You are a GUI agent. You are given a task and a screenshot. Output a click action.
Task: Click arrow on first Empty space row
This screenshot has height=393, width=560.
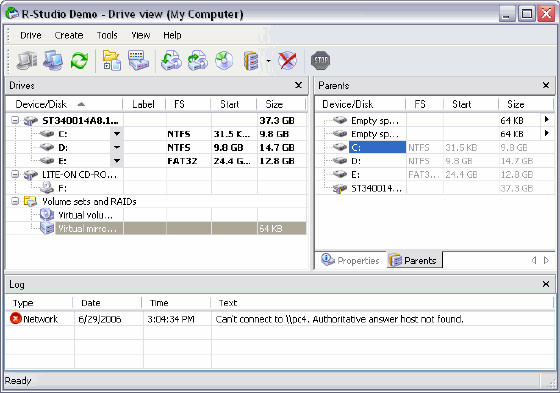click(x=546, y=119)
